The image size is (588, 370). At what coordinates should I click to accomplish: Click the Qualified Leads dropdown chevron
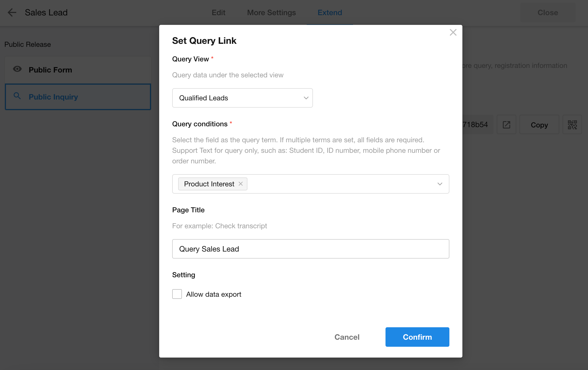[306, 98]
